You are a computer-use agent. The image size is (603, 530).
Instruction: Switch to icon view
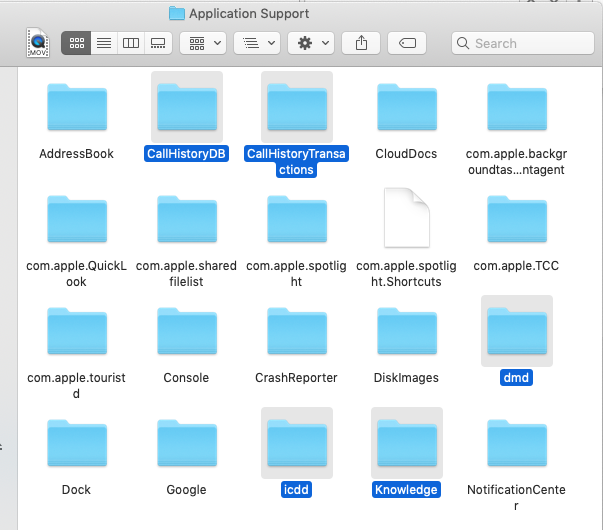[76, 43]
